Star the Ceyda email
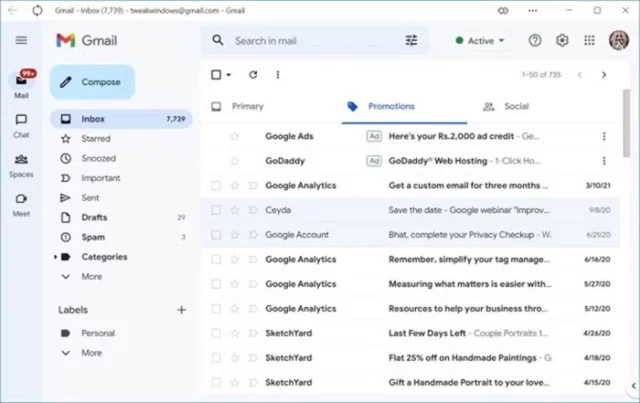The width and height of the screenshot is (640, 403). click(x=235, y=210)
